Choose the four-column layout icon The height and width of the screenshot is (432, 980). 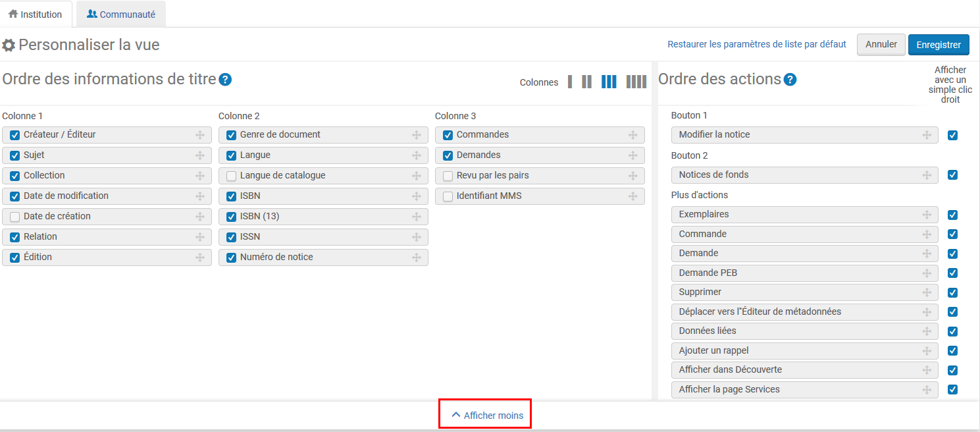pos(636,82)
